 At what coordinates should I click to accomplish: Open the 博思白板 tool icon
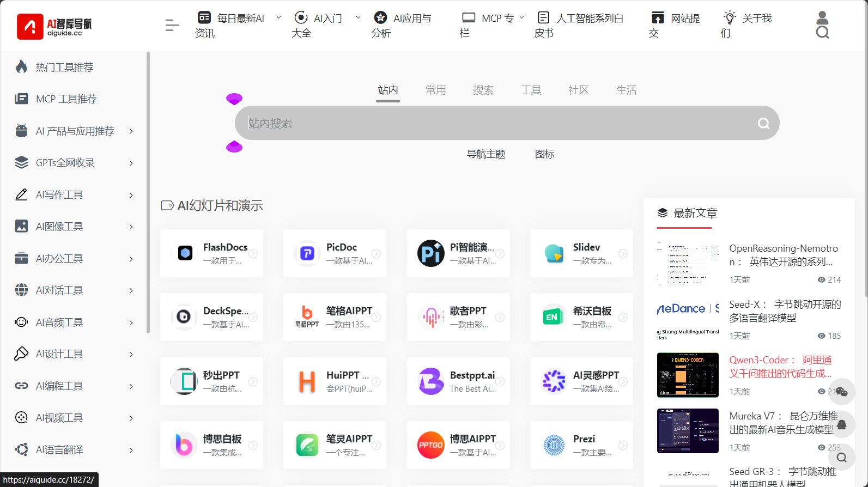[x=185, y=445]
